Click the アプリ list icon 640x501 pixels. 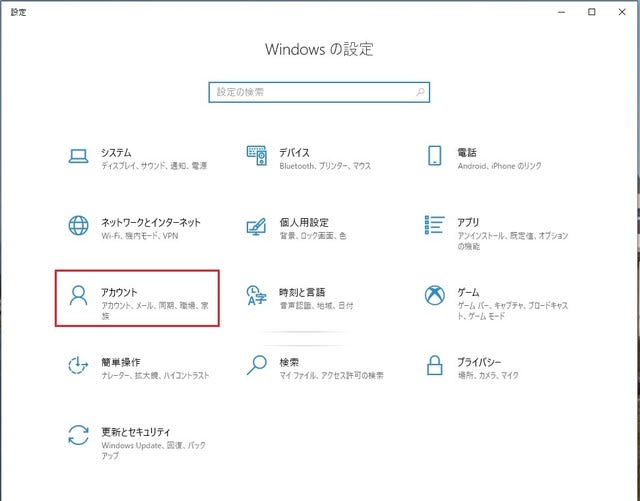click(x=435, y=225)
